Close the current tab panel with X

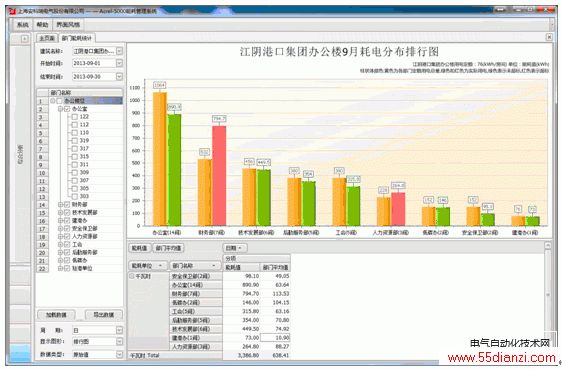pos(549,37)
